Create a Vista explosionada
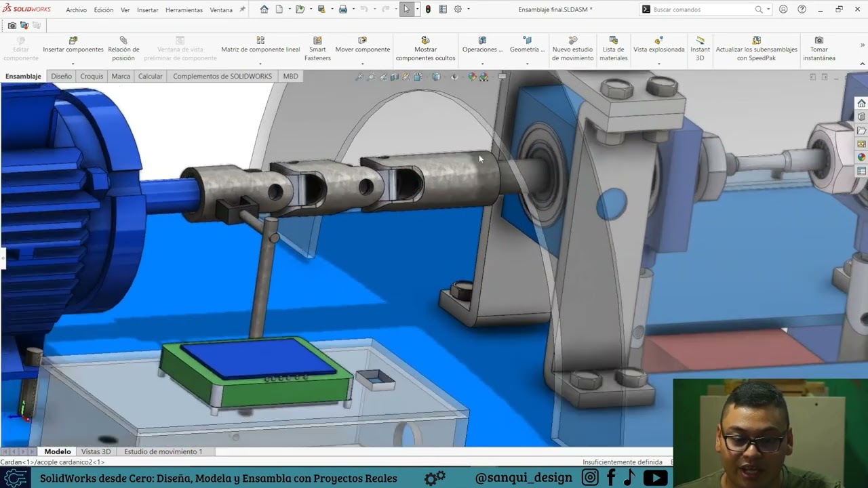The image size is (868, 488). point(658,45)
